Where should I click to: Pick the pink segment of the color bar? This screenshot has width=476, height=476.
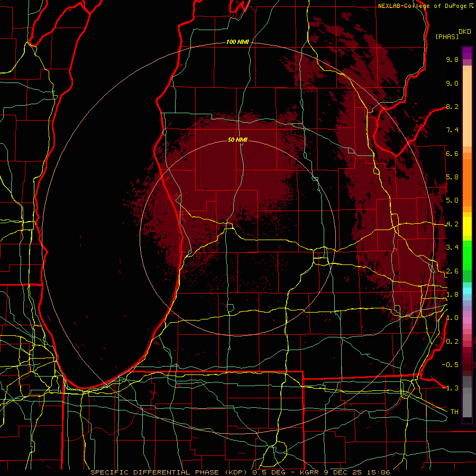[x=467, y=321]
